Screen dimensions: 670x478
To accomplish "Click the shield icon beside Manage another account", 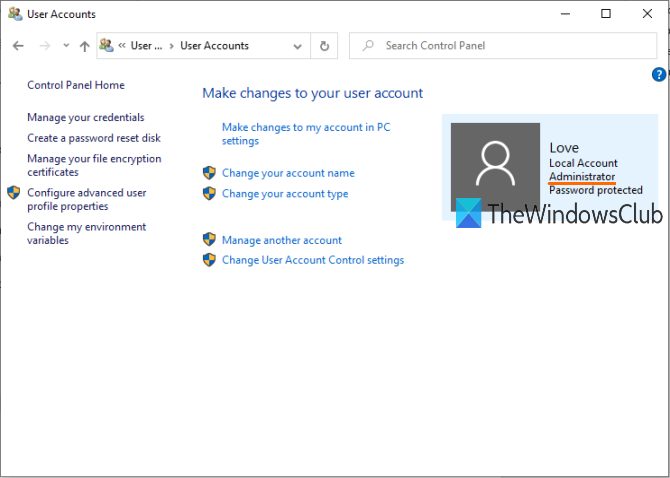I will [209, 240].
